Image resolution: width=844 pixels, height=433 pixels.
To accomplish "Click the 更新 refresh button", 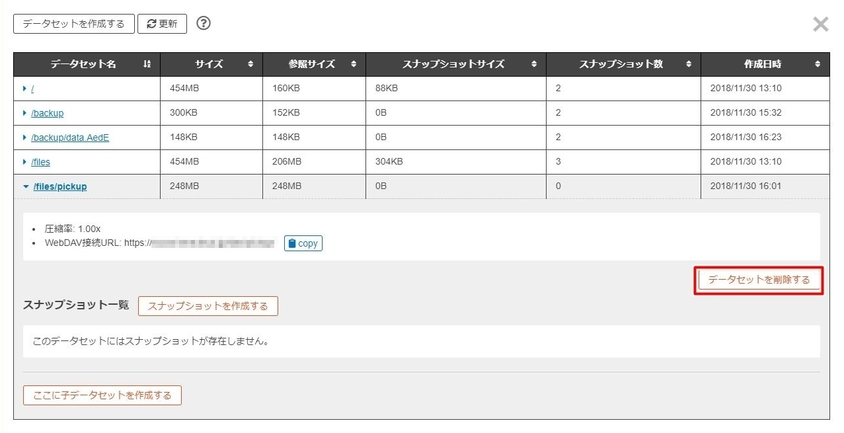I will (x=162, y=23).
